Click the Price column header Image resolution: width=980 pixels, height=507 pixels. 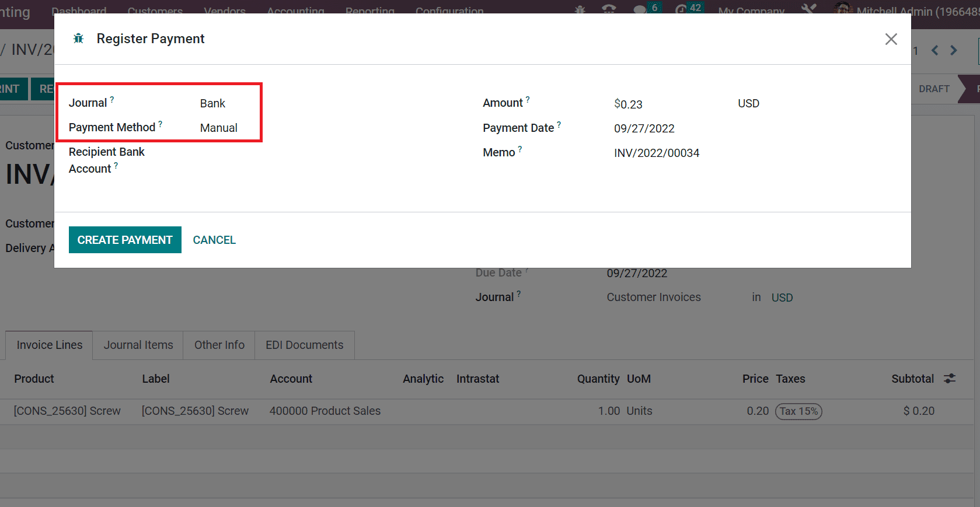(755, 379)
